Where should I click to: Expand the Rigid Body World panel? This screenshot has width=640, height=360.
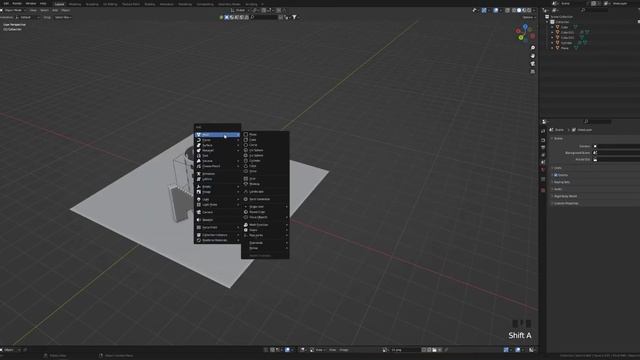click(x=565, y=196)
